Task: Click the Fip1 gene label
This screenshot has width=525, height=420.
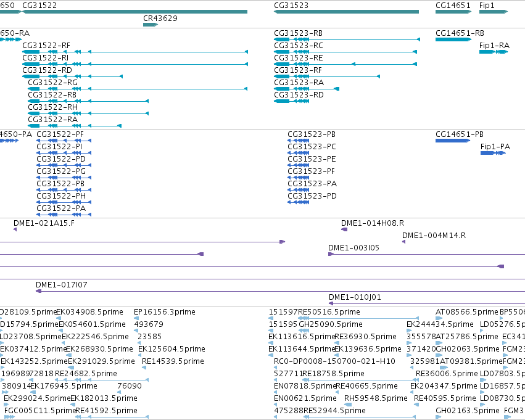Action: (487, 6)
